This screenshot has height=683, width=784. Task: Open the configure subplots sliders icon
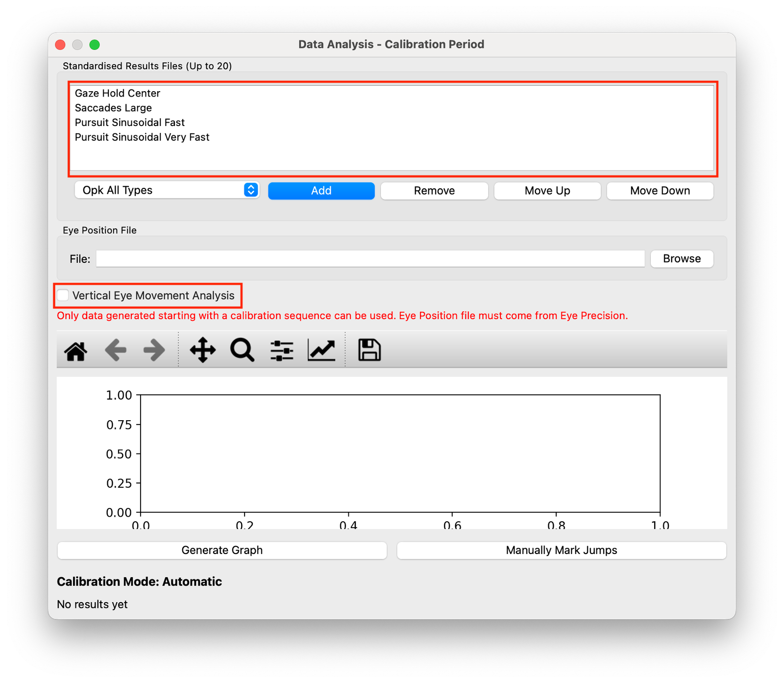(282, 351)
